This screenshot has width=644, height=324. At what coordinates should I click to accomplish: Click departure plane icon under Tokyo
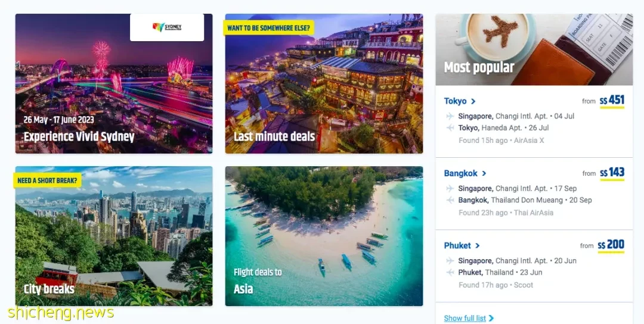point(450,116)
